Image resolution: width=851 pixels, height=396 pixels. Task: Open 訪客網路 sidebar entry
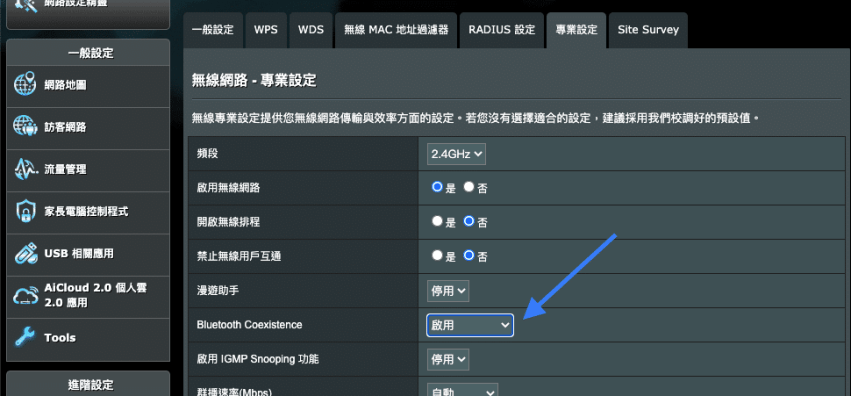tap(88, 127)
